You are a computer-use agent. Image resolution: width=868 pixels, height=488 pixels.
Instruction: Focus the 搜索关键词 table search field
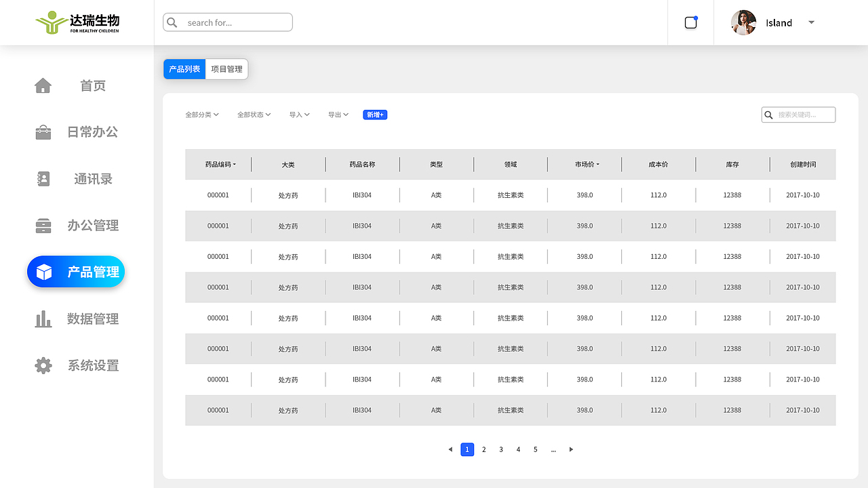799,115
